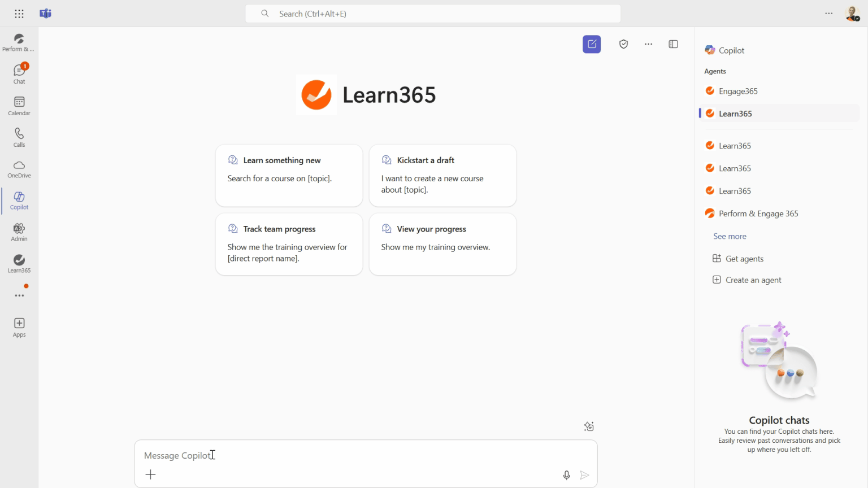
Task: Focus the Teams search box
Action: (433, 14)
